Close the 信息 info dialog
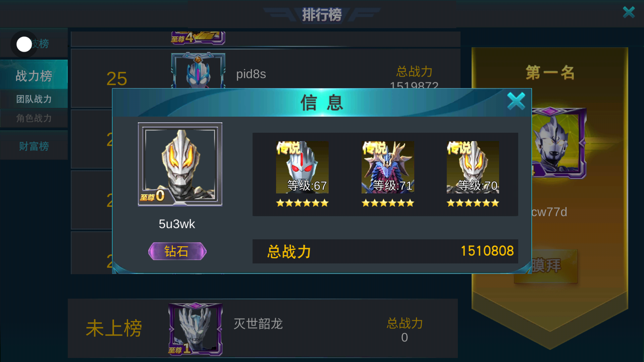This screenshot has width=644, height=362. 516,101
